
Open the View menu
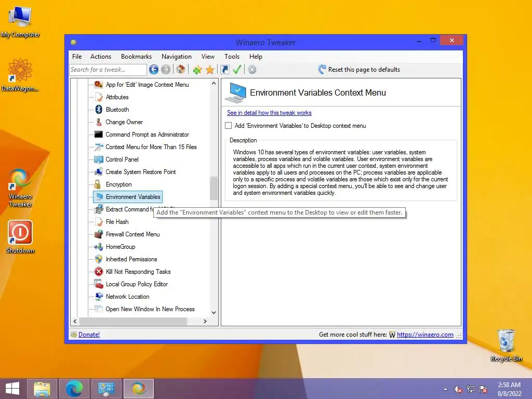click(208, 57)
